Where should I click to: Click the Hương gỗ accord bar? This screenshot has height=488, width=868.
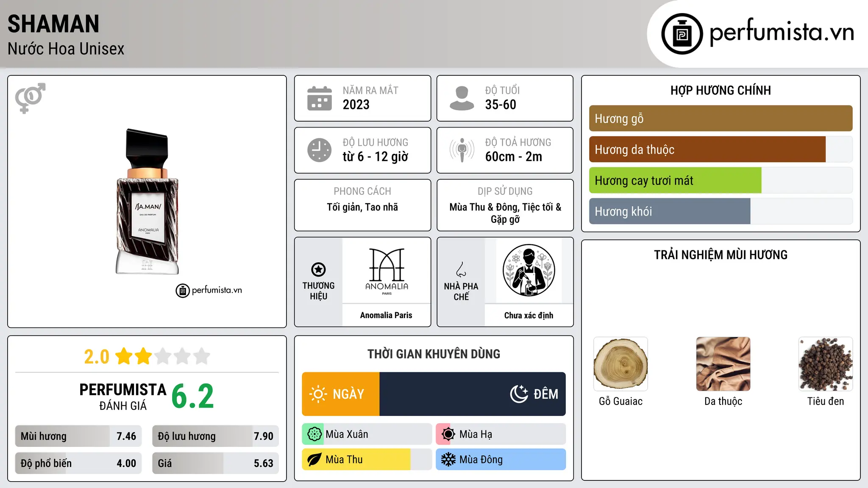[x=721, y=118]
